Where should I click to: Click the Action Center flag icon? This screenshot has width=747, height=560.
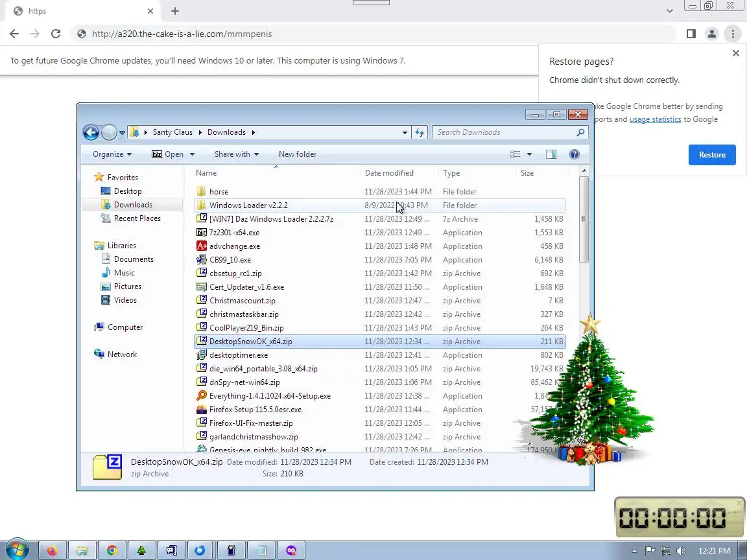click(x=650, y=551)
